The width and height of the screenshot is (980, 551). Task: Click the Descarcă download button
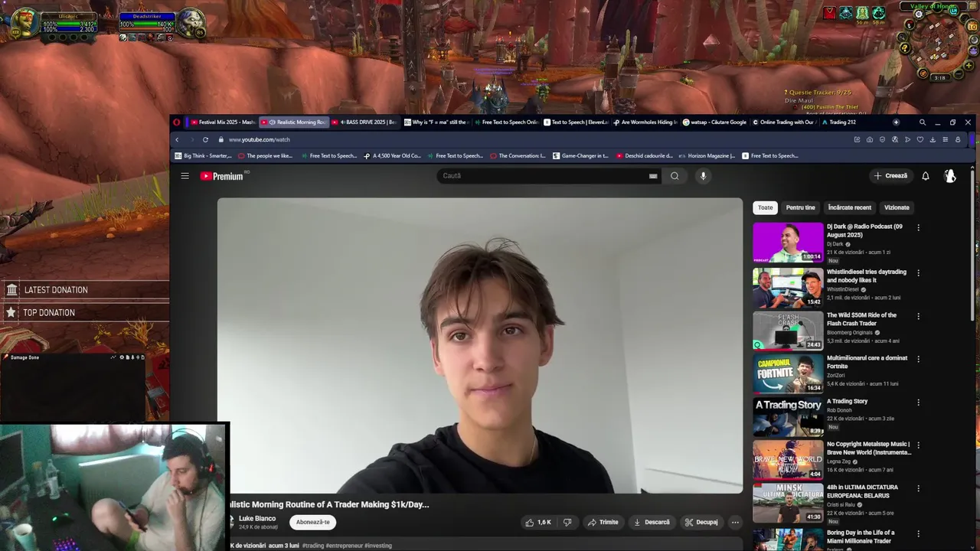point(652,522)
